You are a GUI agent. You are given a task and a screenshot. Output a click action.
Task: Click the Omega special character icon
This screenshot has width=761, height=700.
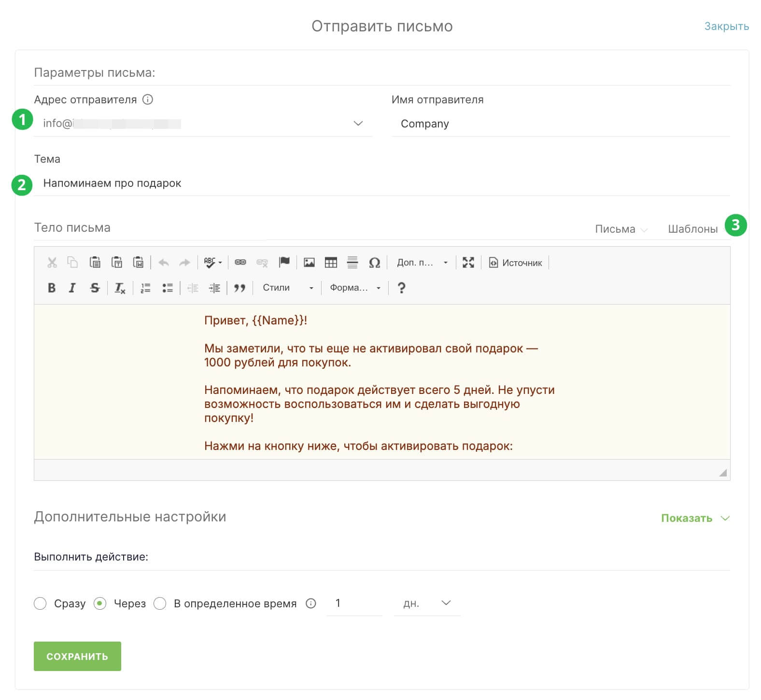pos(374,263)
